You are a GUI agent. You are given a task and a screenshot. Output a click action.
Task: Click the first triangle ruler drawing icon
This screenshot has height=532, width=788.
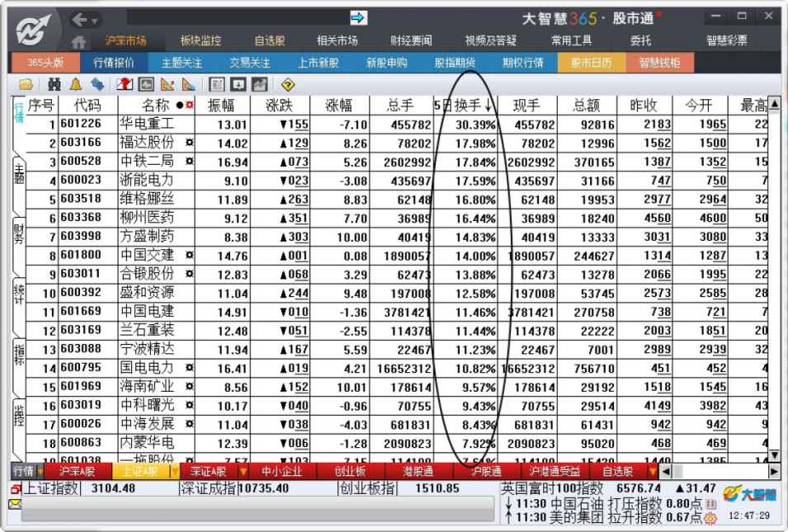click(x=168, y=84)
